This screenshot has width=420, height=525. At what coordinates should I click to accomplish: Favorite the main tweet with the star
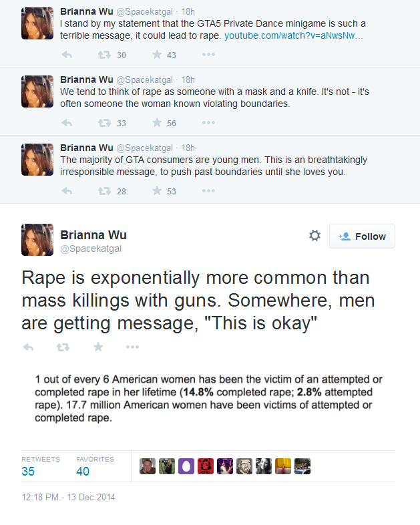click(x=98, y=347)
